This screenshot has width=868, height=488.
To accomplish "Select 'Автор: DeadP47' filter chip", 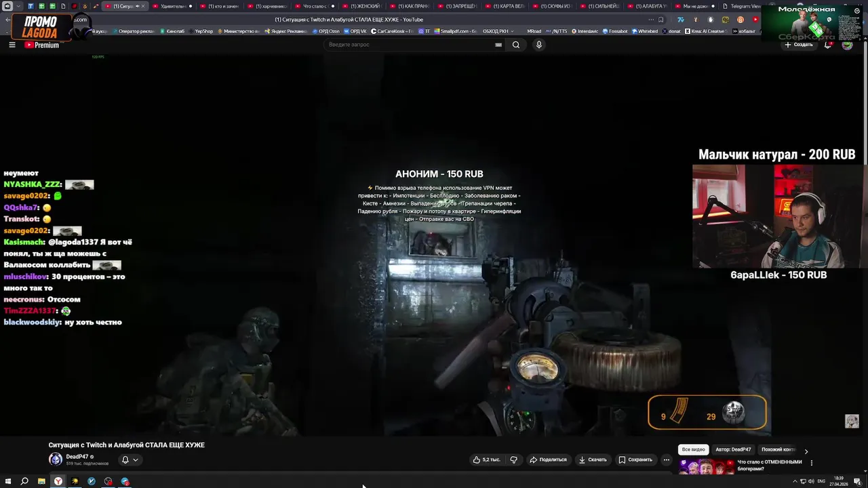I will click(x=733, y=449).
